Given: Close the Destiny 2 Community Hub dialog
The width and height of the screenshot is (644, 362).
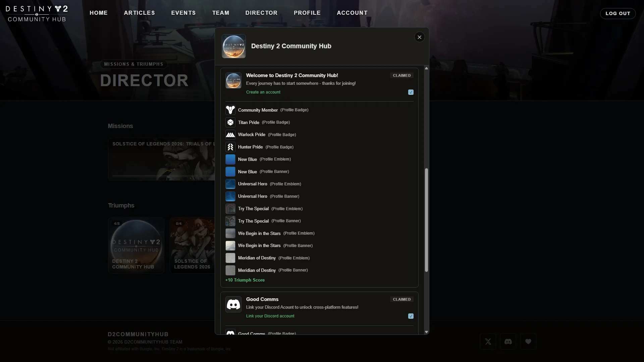Looking at the screenshot, I should 420,37.
